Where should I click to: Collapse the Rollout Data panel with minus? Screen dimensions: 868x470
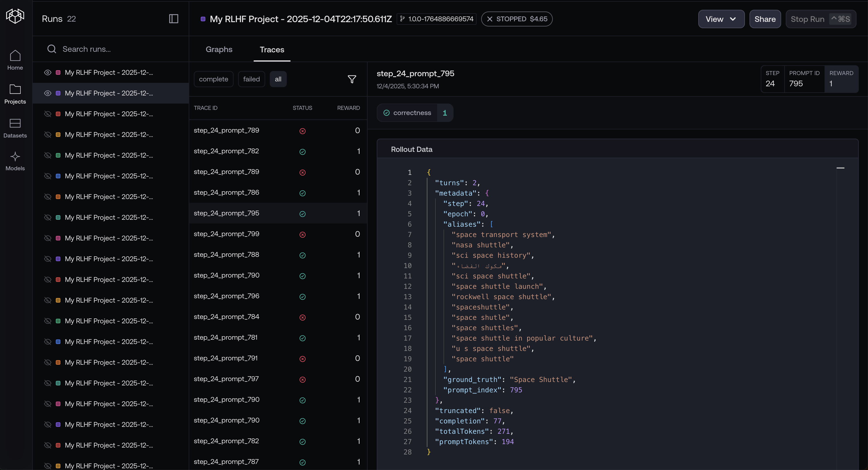(x=840, y=168)
